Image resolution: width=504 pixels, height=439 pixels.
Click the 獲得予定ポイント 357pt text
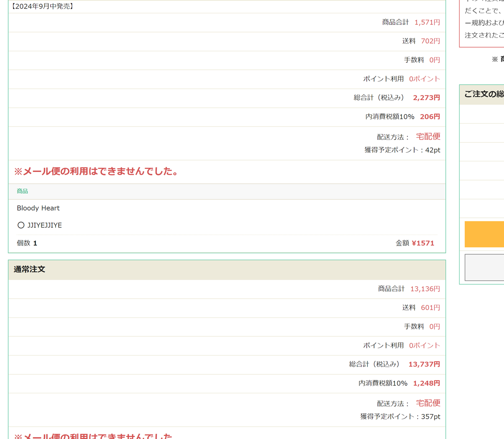pyautogui.click(x=400, y=416)
